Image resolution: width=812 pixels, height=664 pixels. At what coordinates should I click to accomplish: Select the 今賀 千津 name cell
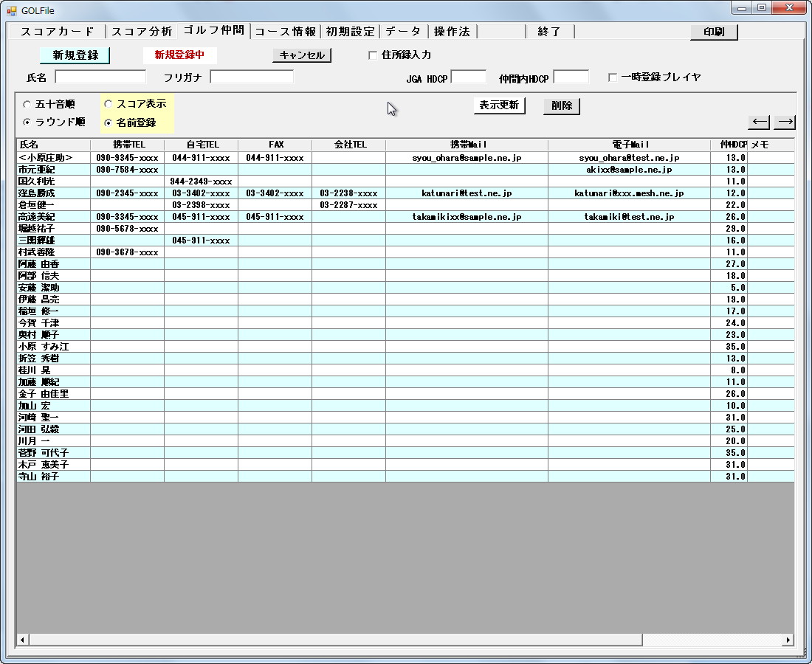pyautogui.click(x=53, y=323)
